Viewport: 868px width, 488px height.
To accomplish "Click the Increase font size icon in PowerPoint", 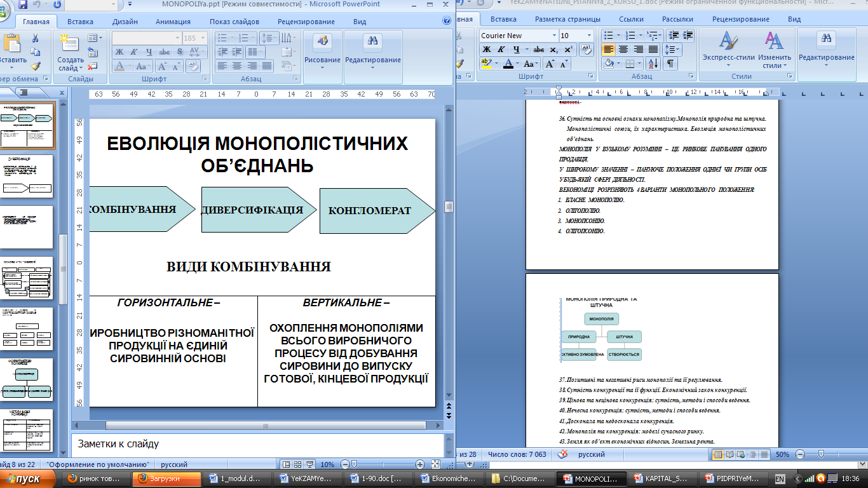I will [163, 66].
